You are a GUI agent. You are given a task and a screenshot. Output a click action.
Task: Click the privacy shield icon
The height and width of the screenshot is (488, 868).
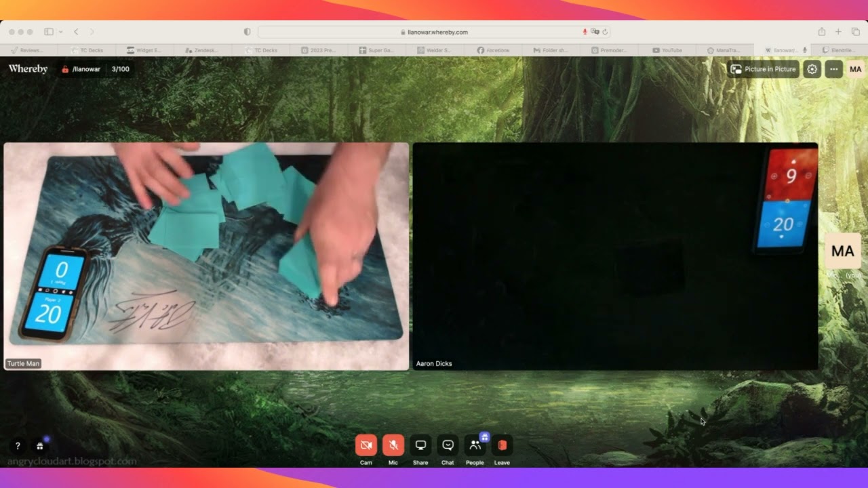coord(247,32)
